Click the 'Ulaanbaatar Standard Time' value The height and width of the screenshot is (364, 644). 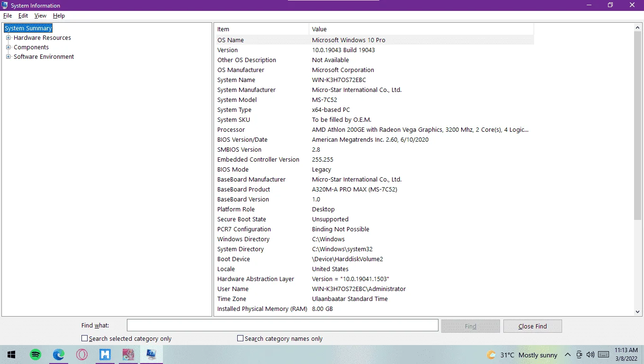pos(350,299)
